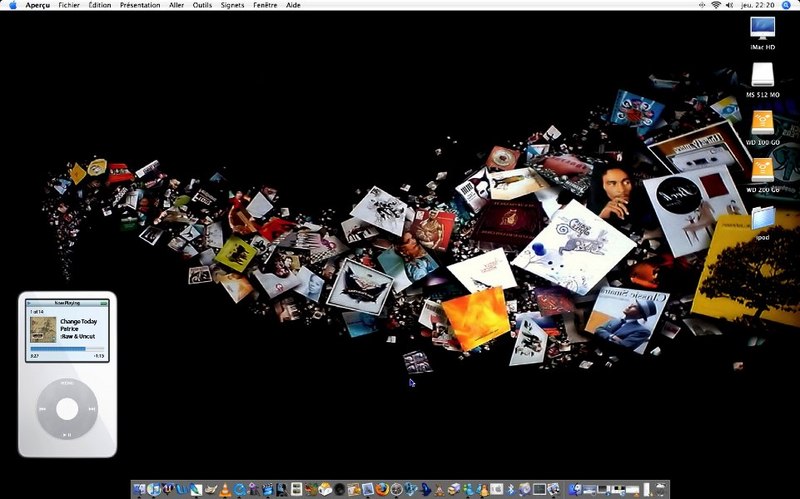Launch VLC traffic cone icon in dock
This screenshot has height=499, width=800.
225,489
